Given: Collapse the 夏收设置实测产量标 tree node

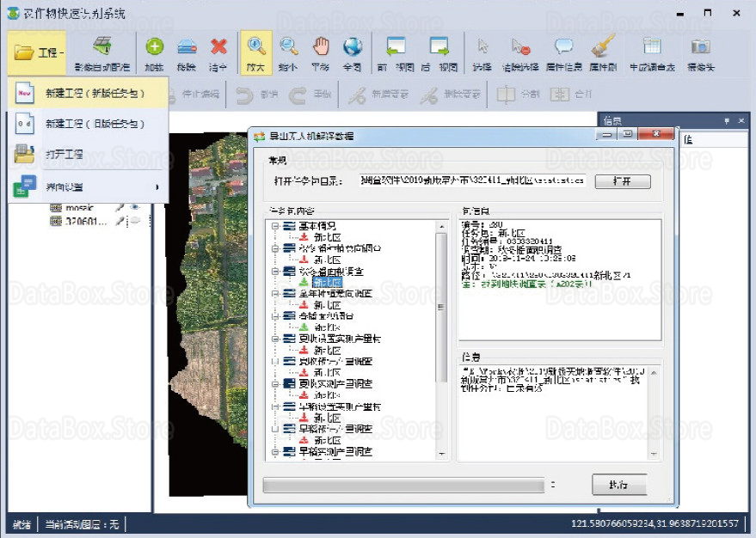Looking at the screenshot, I should pos(275,339).
